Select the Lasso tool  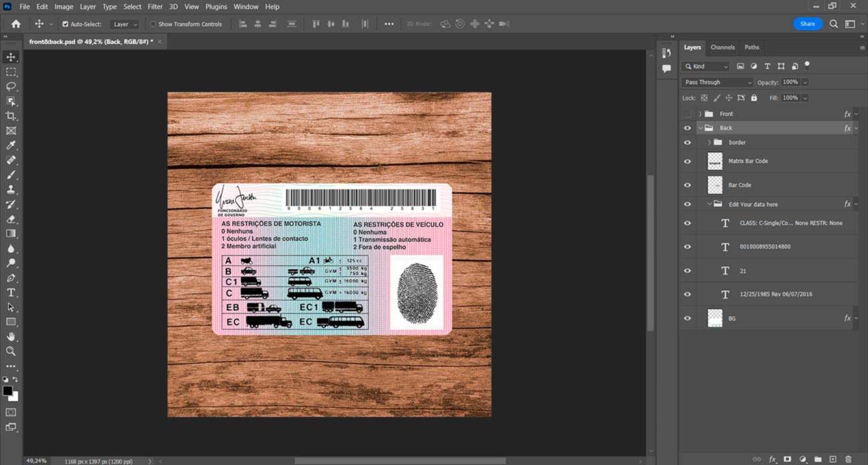pos(11,87)
